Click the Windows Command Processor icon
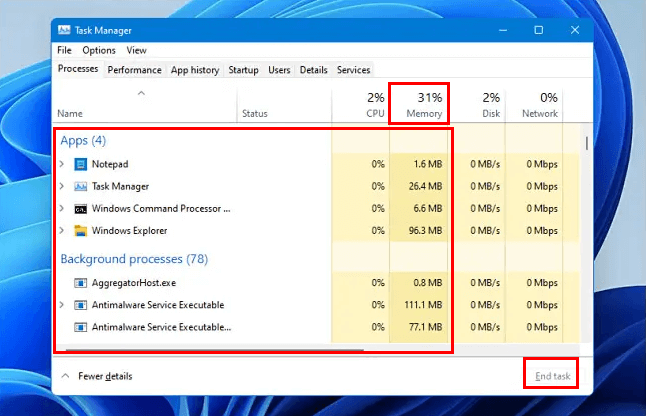The height and width of the screenshot is (416, 646). click(81, 209)
